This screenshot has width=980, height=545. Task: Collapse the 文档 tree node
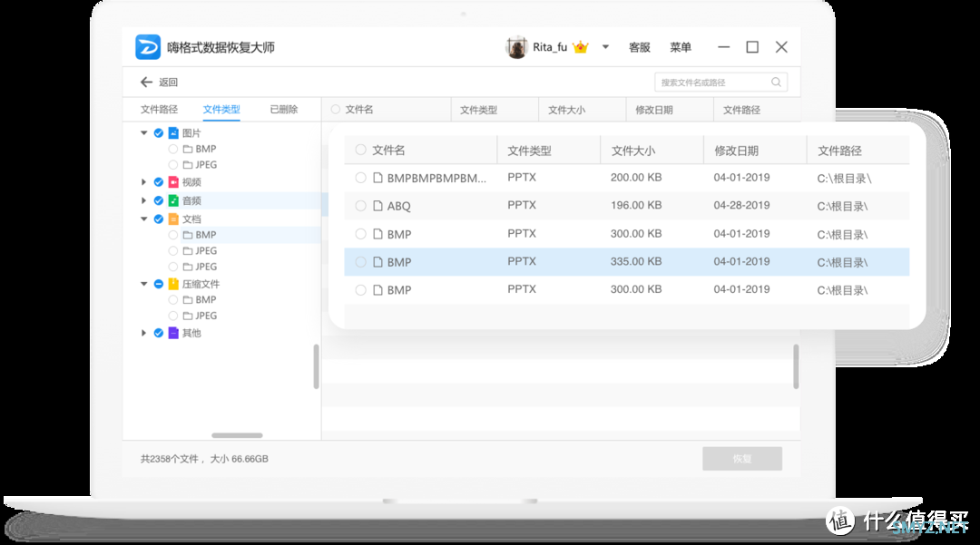[143, 219]
